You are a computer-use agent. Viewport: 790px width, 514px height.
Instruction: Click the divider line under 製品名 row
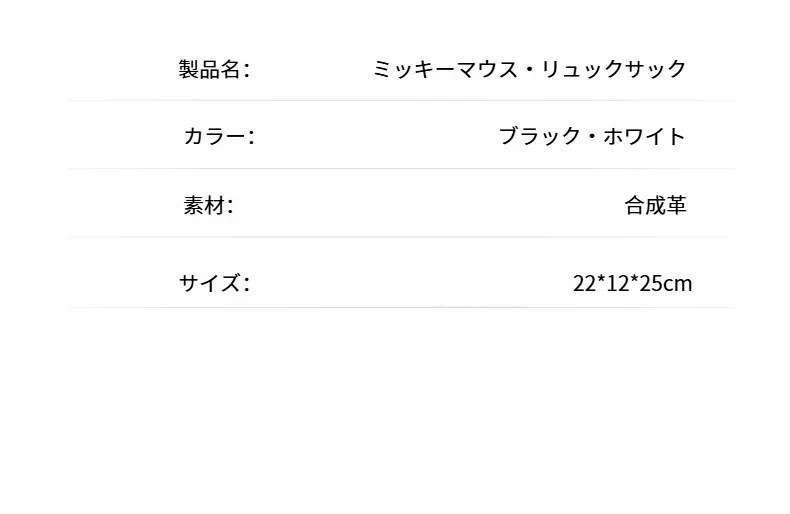(x=402, y=100)
